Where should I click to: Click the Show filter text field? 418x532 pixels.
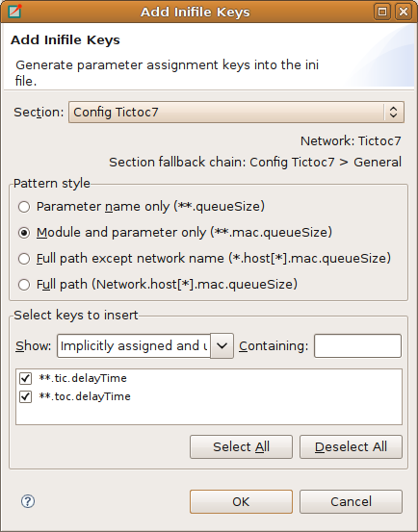pyautogui.click(x=134, y=345)
